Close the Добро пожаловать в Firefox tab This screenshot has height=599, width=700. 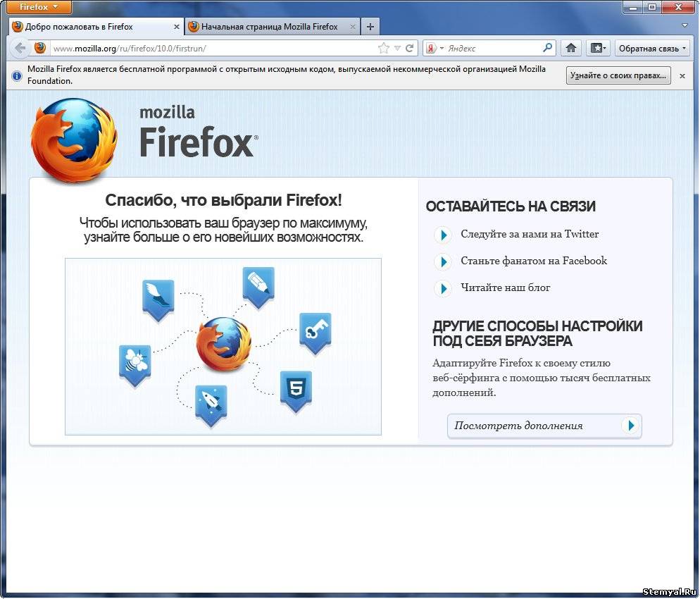(176, 27)
